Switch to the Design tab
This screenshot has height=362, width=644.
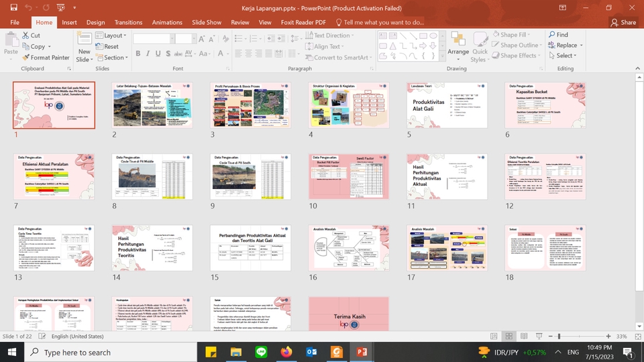95,22
